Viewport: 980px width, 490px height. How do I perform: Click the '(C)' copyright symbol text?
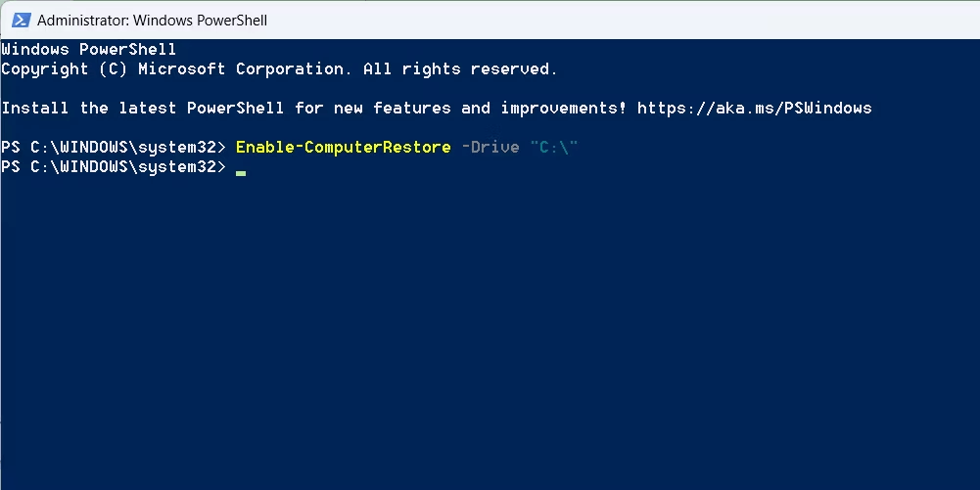click(109, 68)
